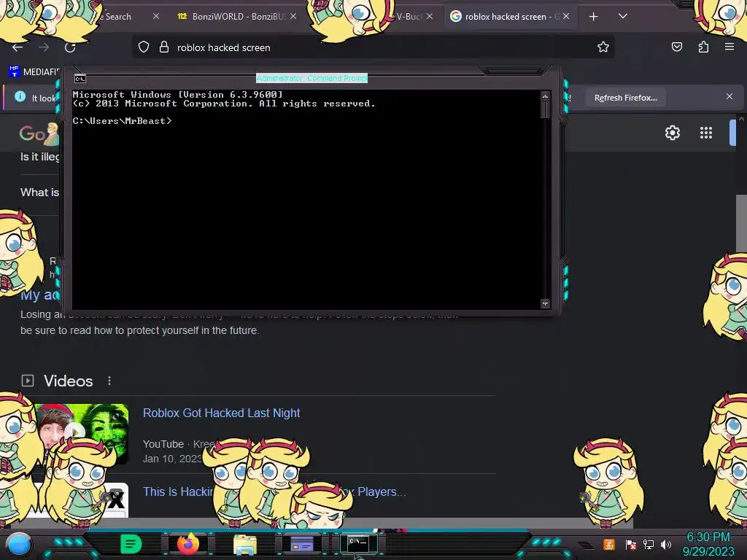This screenshot has height=560, width=747.
Task: Expand the list all tabs chevron
Action: 623,16
